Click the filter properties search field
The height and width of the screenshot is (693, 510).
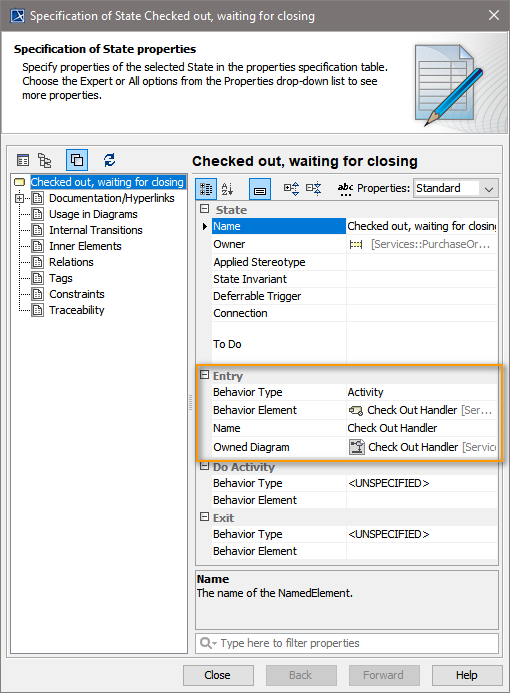point(347,643)
